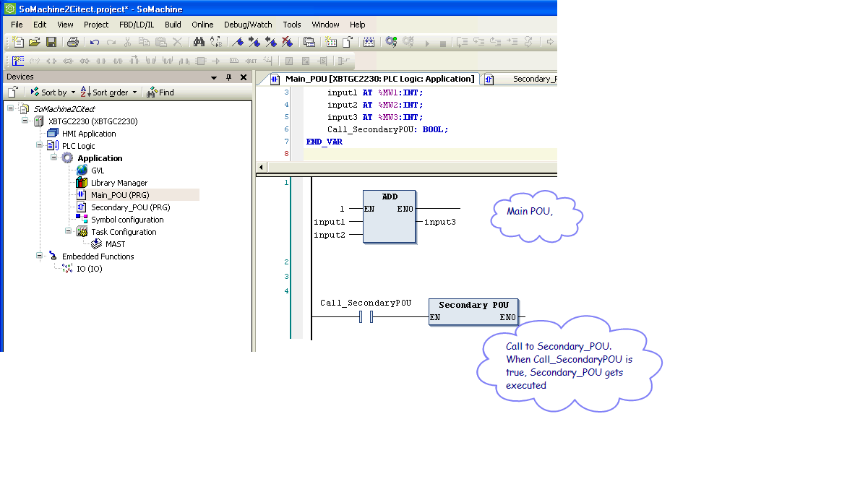Click the Open project folder icon
The width and height of the screenshot is (868, 492).
[35, 42]
